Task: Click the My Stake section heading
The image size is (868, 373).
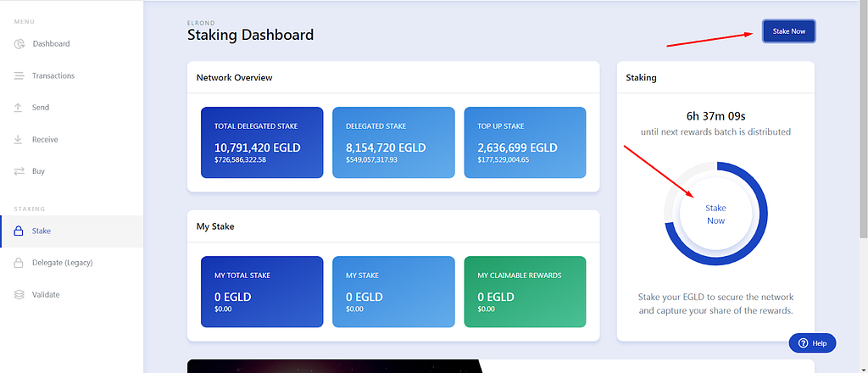Action: (x=215, y=226)
